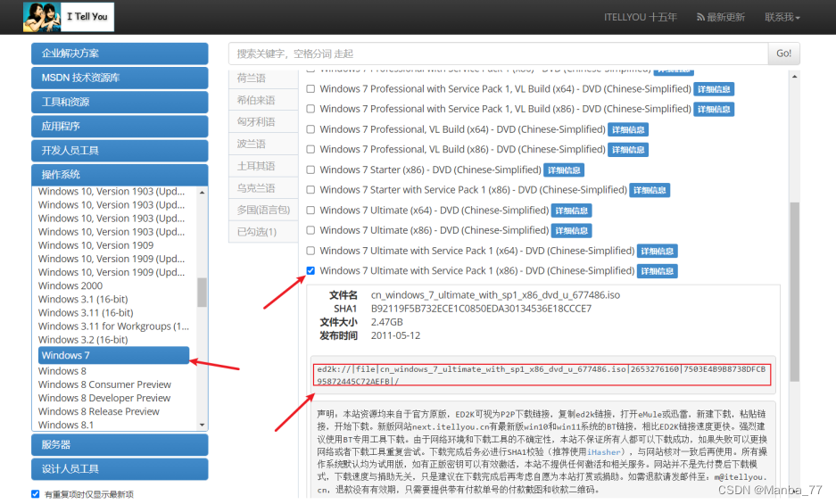Select Windows 10, Version 1909 entry
Viewport: 836px width, 504px height.
click(x=96, y=245)
